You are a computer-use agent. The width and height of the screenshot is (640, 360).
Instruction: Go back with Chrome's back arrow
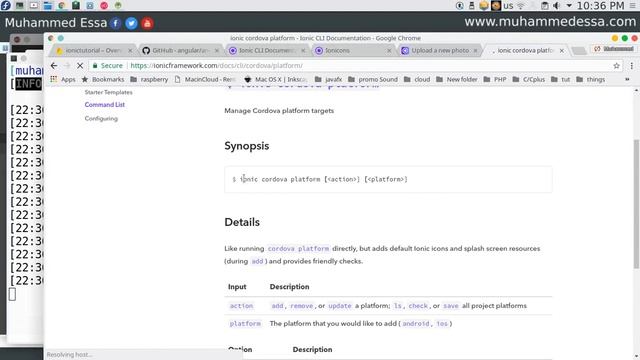(54, 65)
